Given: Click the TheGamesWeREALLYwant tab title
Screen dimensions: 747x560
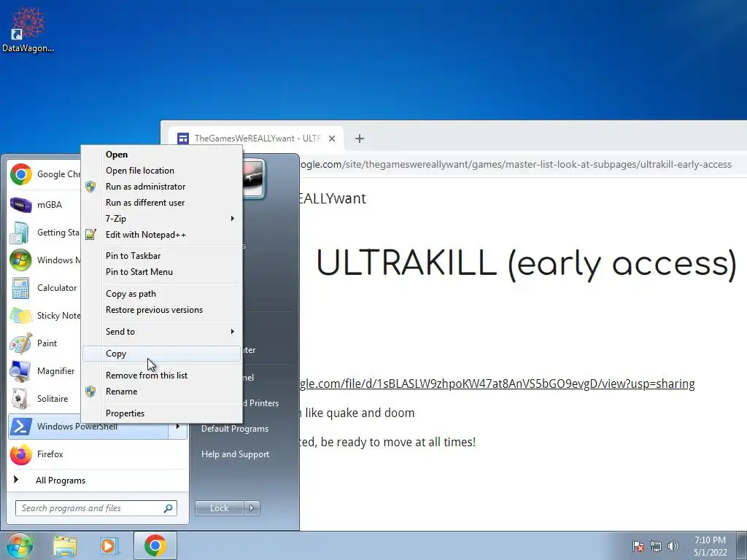Looking at the screenshot, I should pos(258,139).
